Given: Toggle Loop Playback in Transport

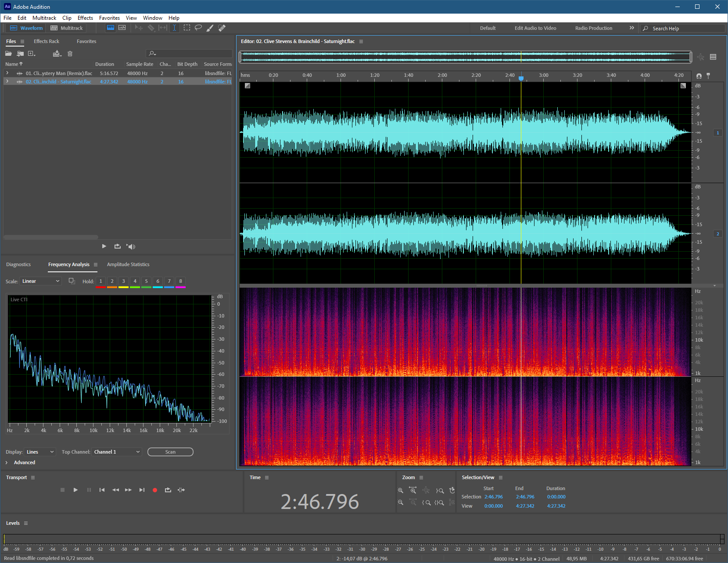Looking at the screenshot, I should 168,490.
